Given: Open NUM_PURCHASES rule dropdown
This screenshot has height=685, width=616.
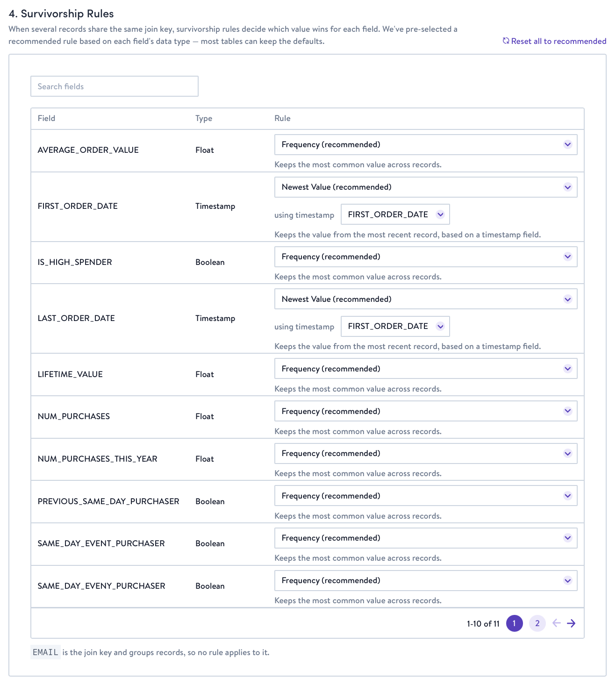Looking at the screenshot, I should [426, 411].
